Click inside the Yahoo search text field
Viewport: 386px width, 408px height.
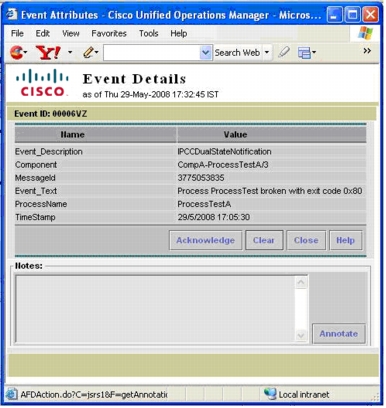[152, 53]
